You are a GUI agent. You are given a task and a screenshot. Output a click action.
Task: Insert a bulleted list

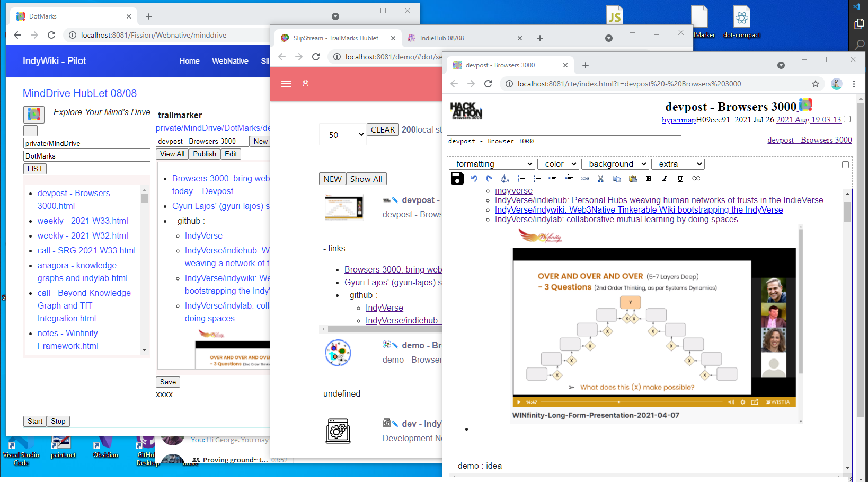point(537,179)
